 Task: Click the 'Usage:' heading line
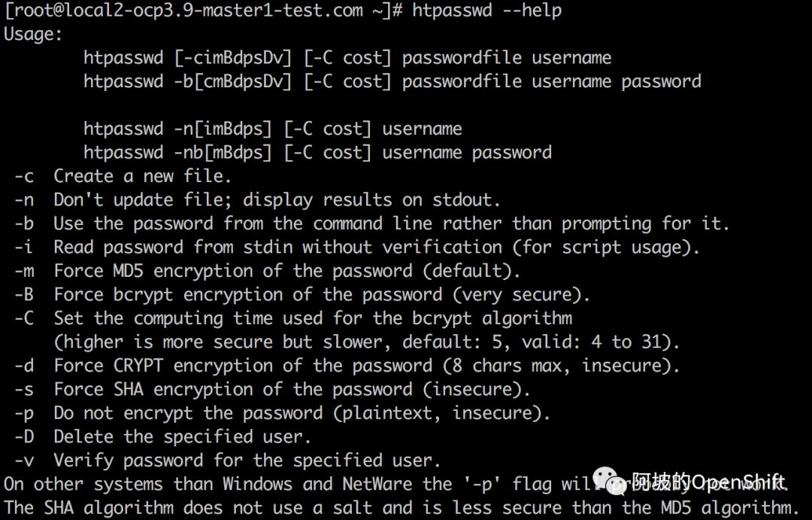(x=33, y=34)
